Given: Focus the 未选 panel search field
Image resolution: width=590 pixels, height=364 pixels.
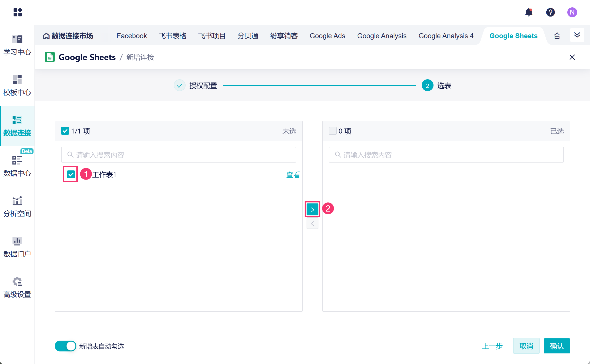Looking at the screenshot, I should [178, 155].
